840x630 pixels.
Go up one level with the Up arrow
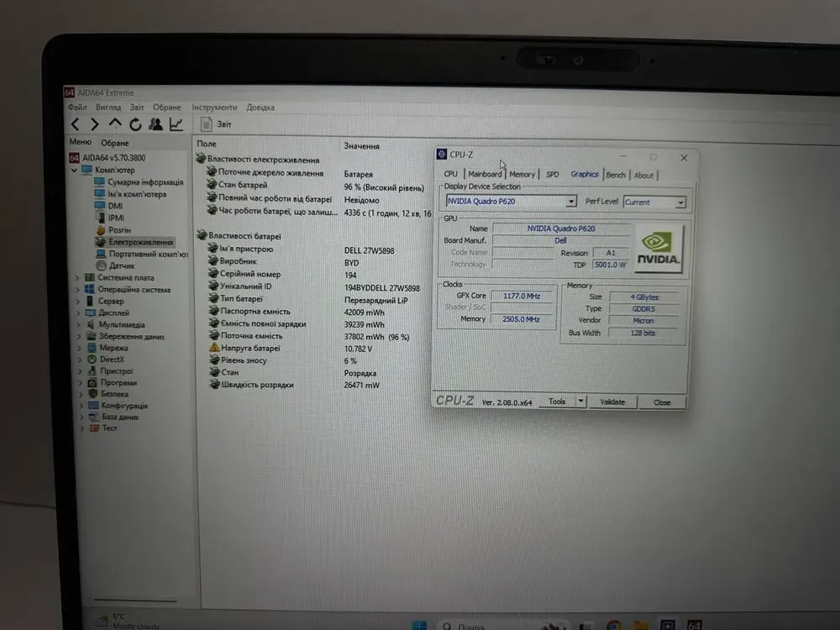tap(115, 124)
